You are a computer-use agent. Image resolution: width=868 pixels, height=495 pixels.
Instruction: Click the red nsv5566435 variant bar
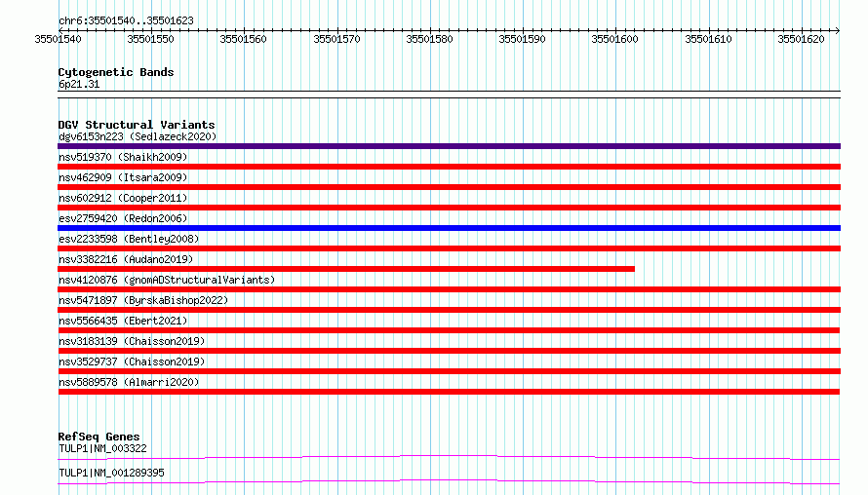tap(449, 330)
